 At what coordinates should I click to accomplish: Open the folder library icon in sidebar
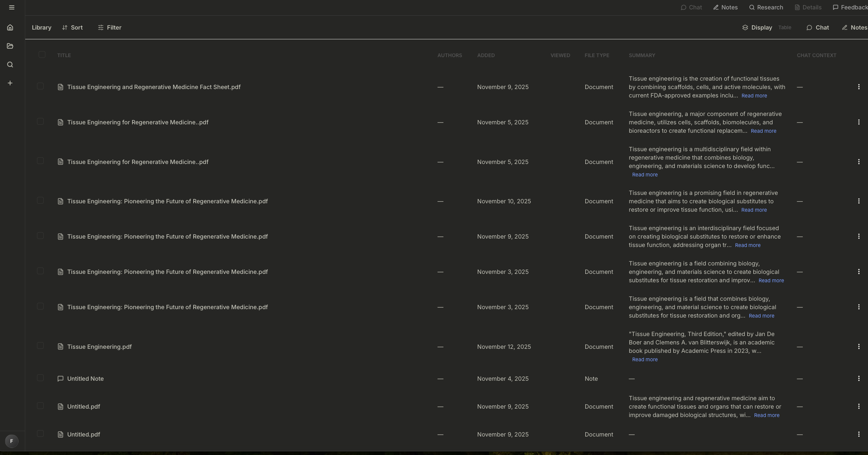click(x=10, y=46)
